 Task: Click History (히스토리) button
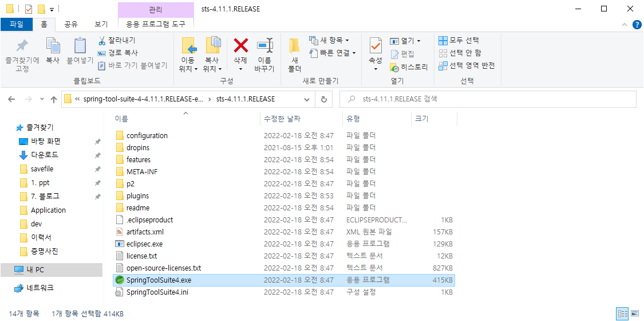[x=409, y=66]
